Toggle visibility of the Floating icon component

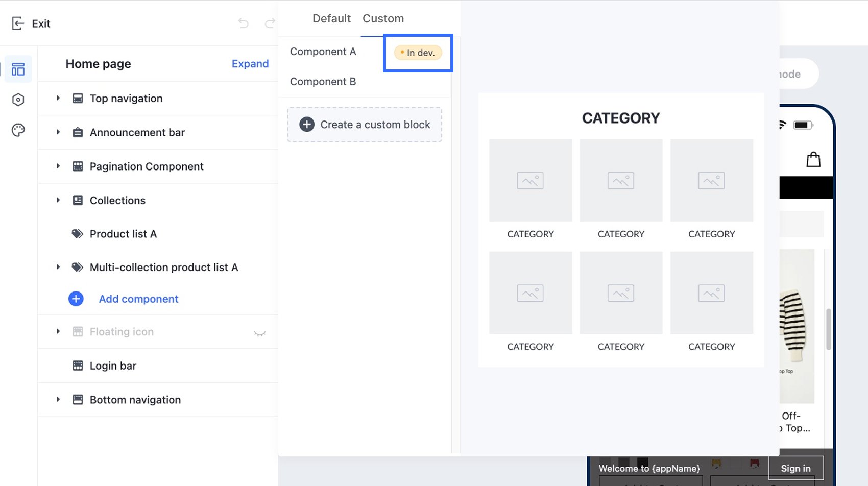pos(260,332)
